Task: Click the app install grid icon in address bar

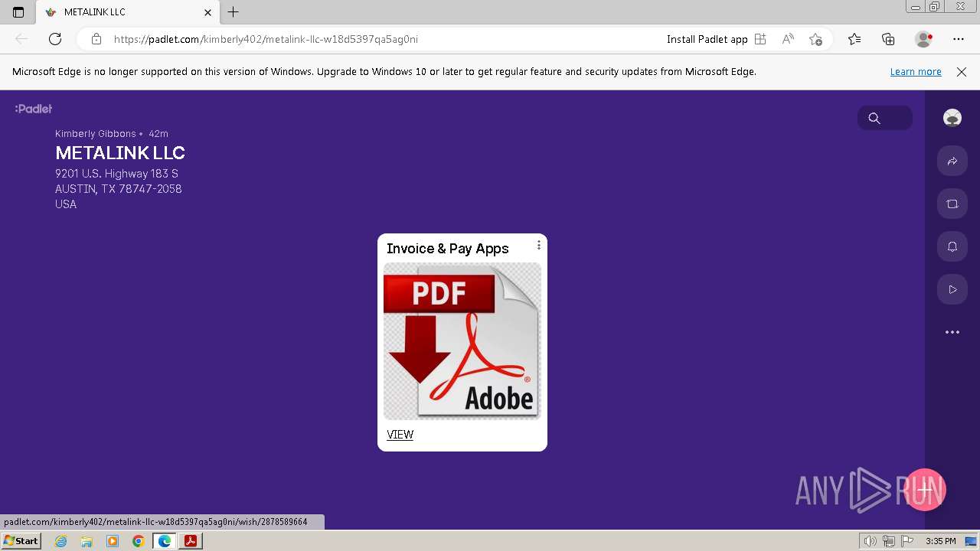Action: (760, 39)
